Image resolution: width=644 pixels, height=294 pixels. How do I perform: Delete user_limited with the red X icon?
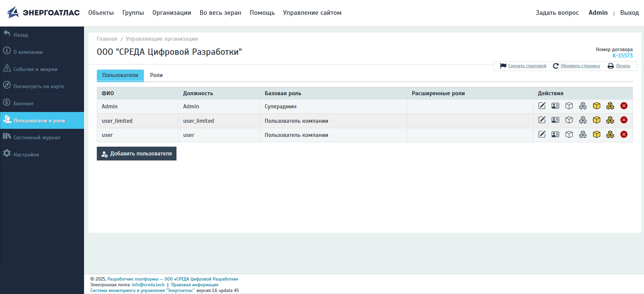pyautogui.click(x=624, y=120)
